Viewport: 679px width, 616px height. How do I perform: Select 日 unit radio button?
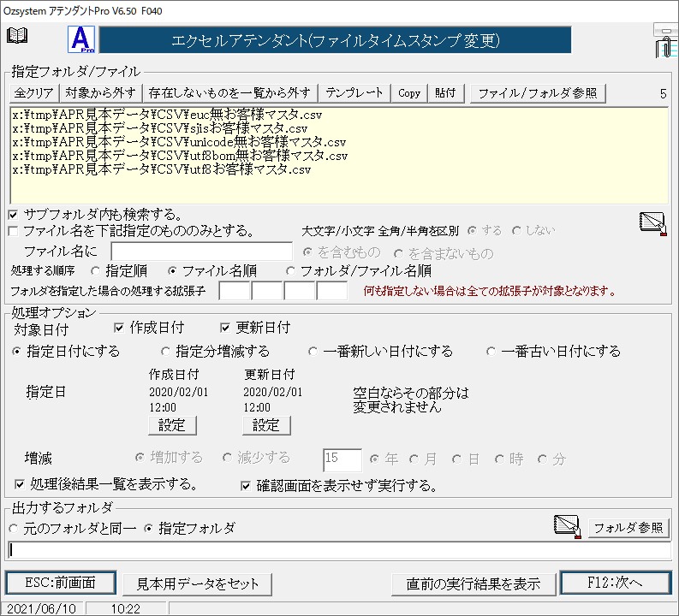(x=456, y=459)
